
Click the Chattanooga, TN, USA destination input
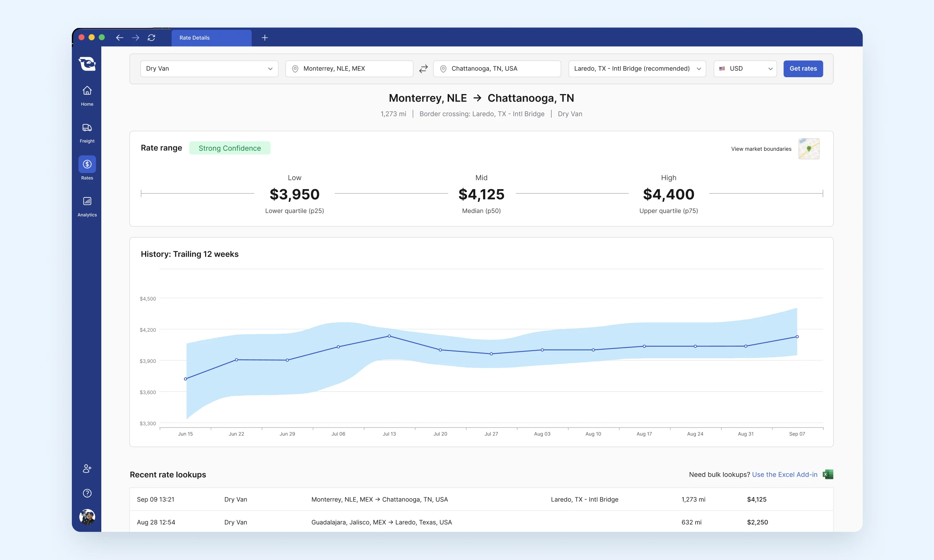pos(497,69)
